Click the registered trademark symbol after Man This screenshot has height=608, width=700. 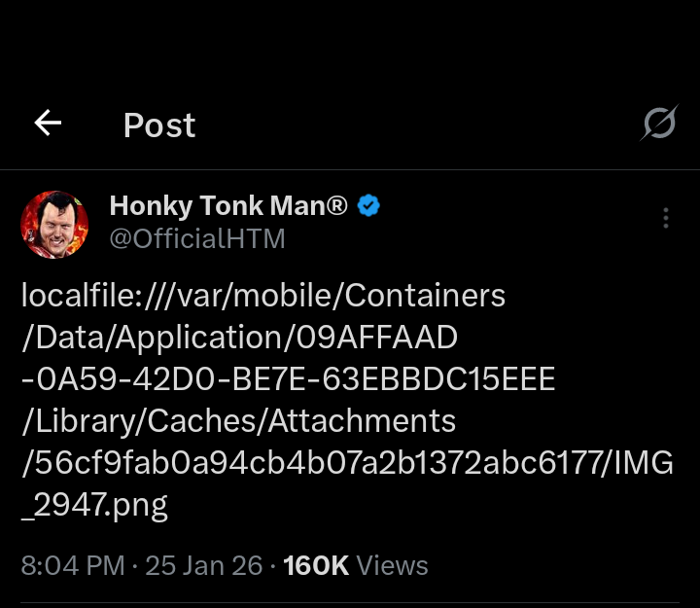click(x=337, y=206)
